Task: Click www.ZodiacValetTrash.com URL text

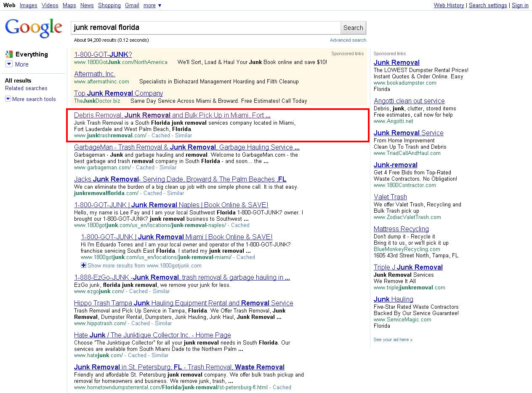Action: (407, 217)
